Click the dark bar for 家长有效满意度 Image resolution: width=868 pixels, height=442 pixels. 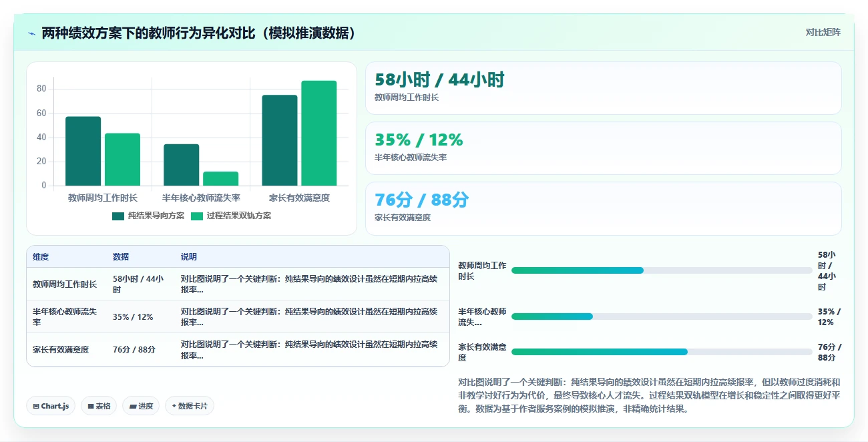279,140
